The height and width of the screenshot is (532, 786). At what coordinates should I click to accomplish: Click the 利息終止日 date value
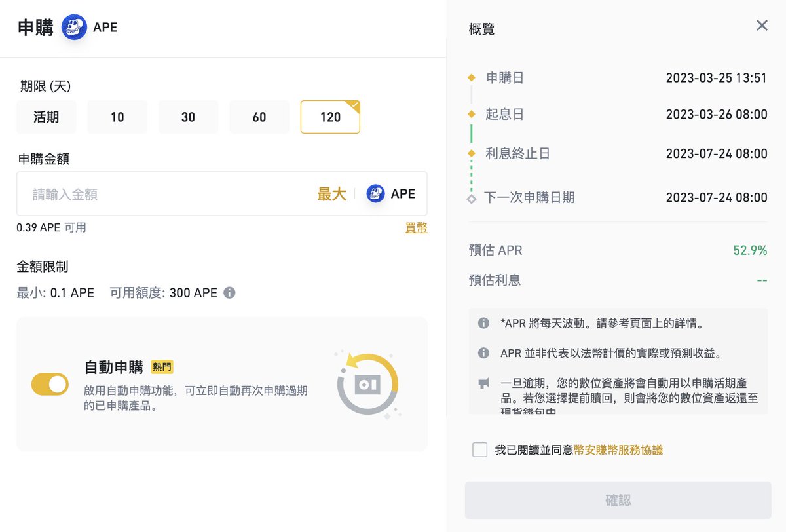pyautogui.click(x=717, y=154)
